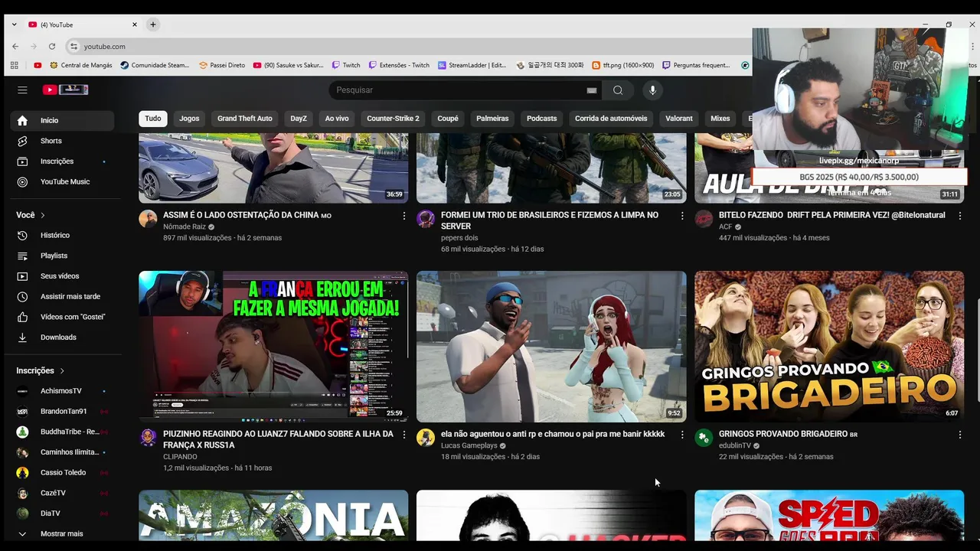The width and height of the screenshot is (980, 551).
Task: Open the tab search dropdown arrow
Action: [14, 24]
